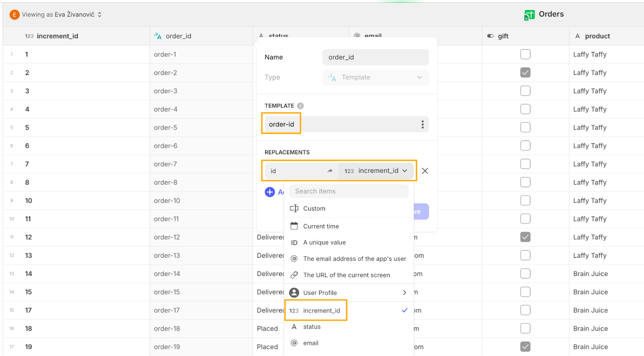
Task: Uncheck gift checkbox for order-12
Action: pos(525,237)
